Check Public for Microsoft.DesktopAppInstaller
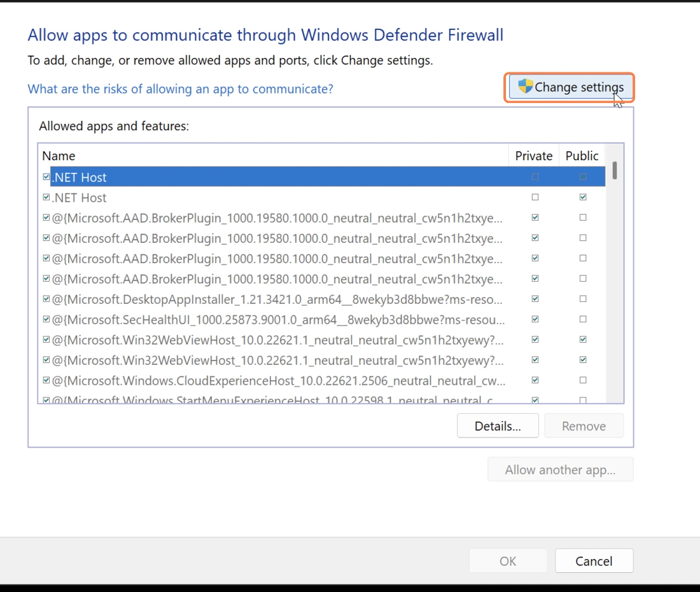 tap(582, 299)
